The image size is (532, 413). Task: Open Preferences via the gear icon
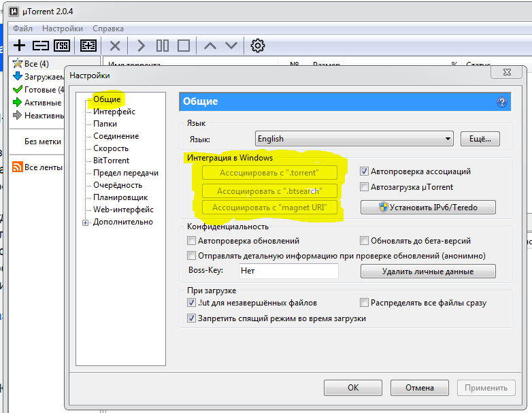coord(258,46)
